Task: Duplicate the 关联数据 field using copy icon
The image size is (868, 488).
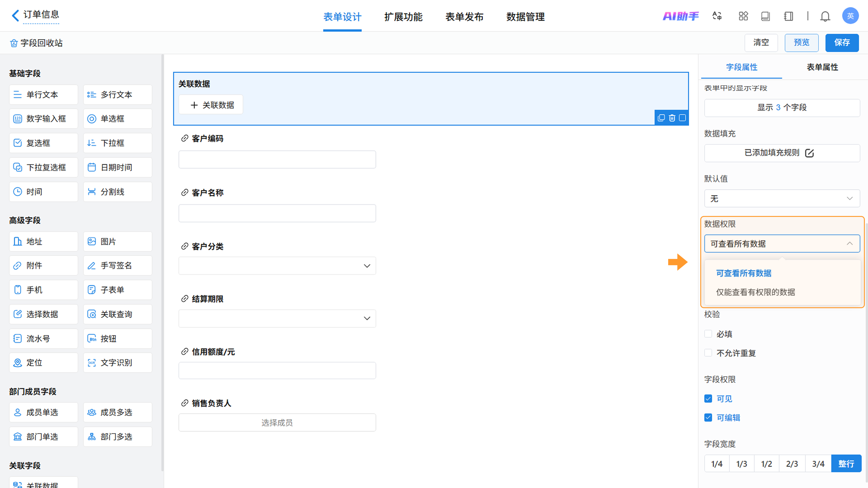Action: click(661, 118)
